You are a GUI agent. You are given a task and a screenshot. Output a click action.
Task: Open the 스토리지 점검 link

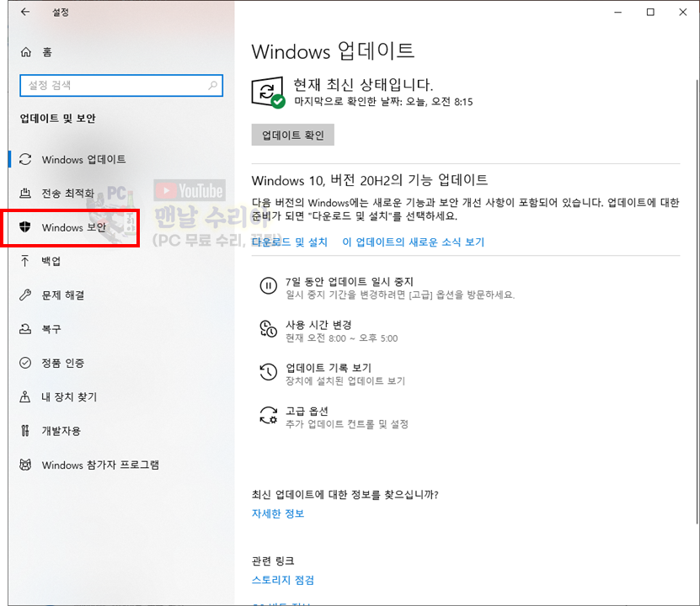tap(283, 580)
